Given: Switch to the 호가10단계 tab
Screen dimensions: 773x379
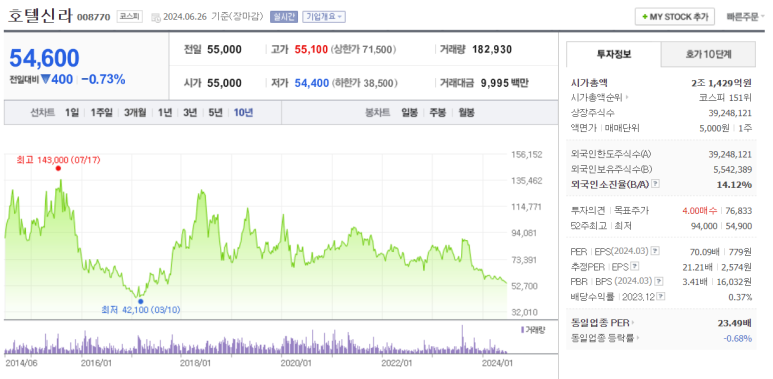Looking at the screenshot, I should 708,54.
